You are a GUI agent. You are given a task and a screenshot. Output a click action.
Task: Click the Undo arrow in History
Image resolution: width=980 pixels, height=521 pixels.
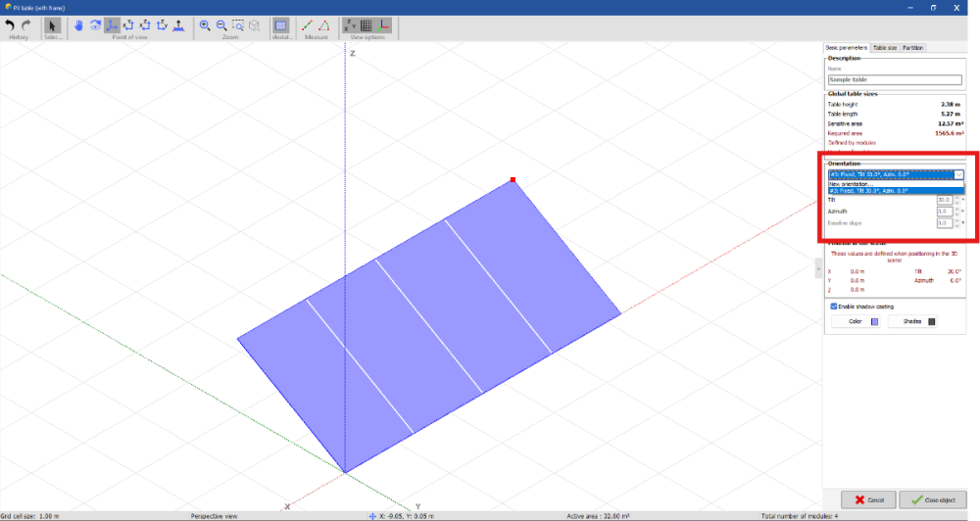10,25
